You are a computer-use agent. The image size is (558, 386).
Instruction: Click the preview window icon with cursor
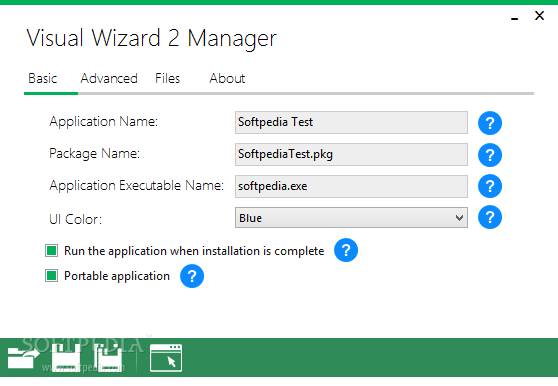(166, 358)
